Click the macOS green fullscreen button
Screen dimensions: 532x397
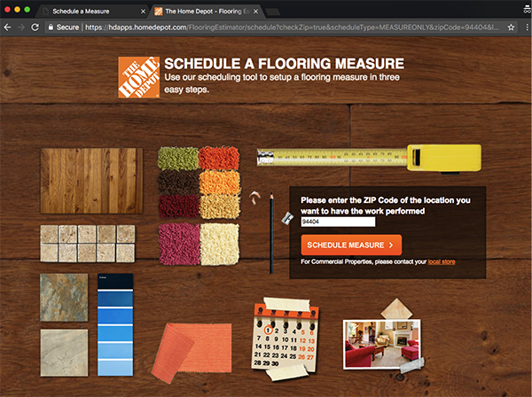tap(27, 10)
